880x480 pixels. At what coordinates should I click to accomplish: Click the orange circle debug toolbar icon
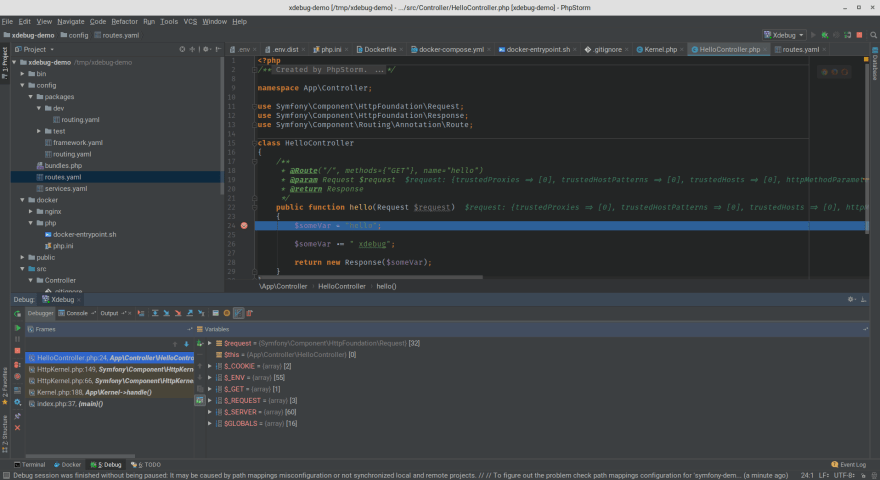(227, 313)
